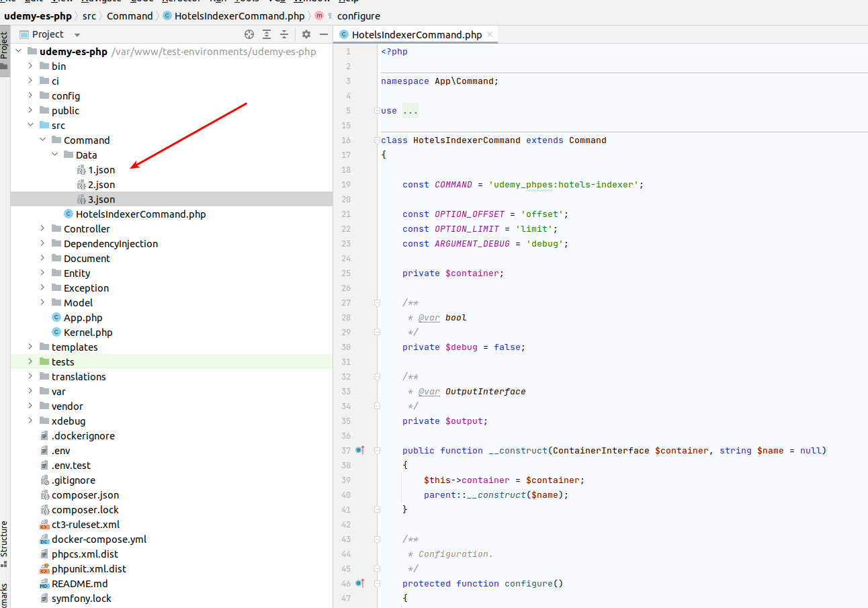Viewport: 868px width, 608px height.
Task: Collapse the Data folder chevron
Action: [x=55, y=155]
